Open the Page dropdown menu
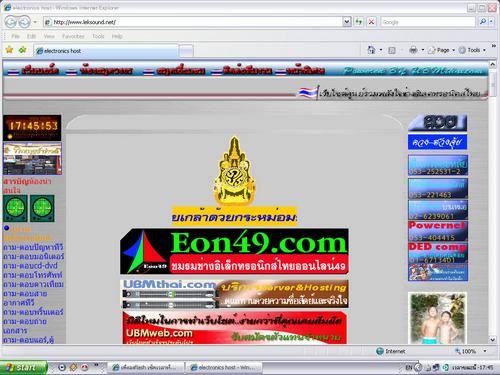The width and height of the screenshot is (500, 375). (442, 50)
